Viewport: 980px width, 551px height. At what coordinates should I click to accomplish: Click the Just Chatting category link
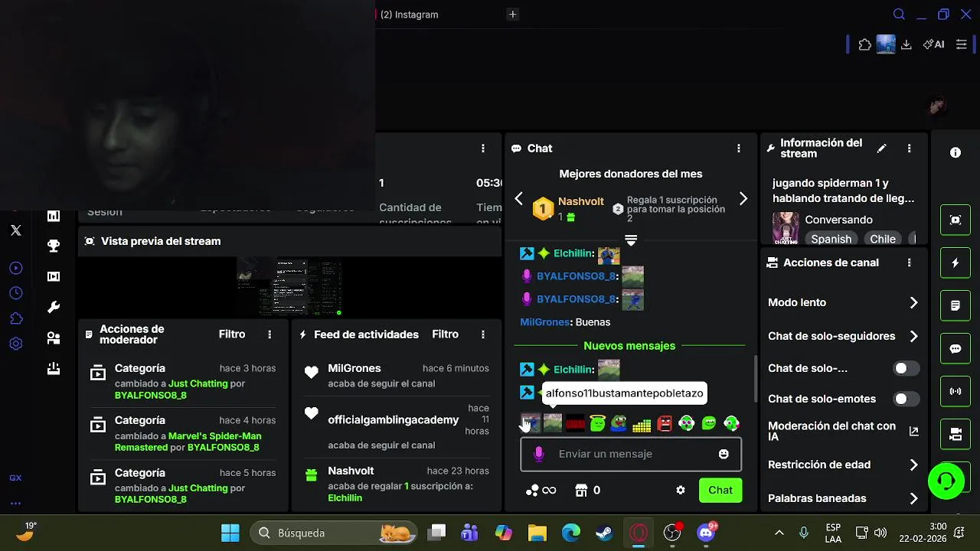point(198,383)
